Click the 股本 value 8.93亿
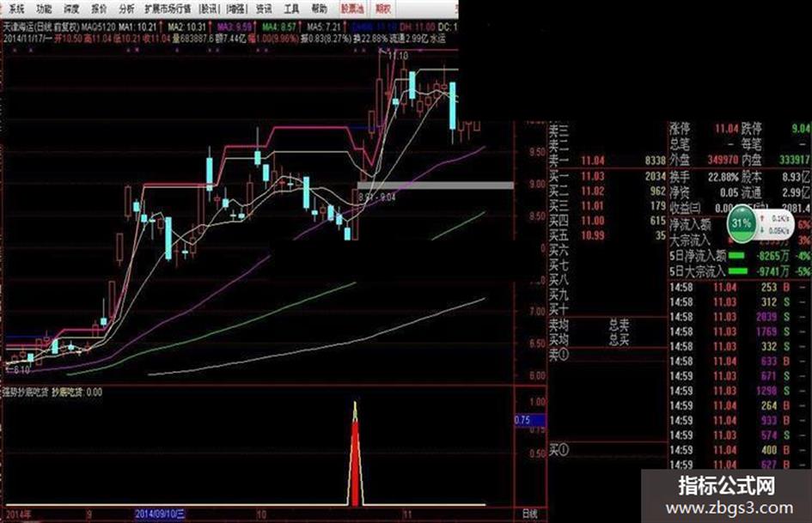Viewport: 812px width, 523px height. coord(796,177)
